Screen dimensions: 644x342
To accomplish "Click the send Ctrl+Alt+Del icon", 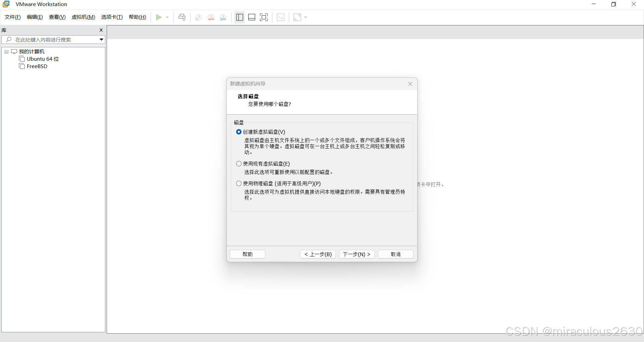I will click(182, 17).
